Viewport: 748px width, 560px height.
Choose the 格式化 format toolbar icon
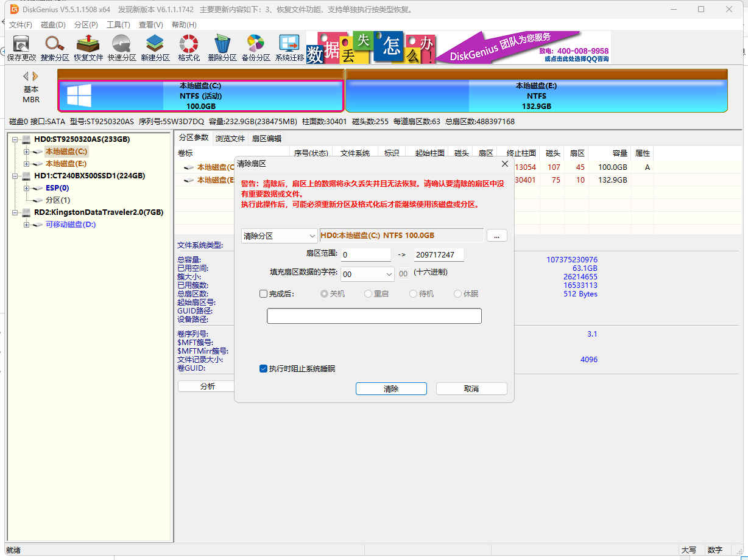189,47
